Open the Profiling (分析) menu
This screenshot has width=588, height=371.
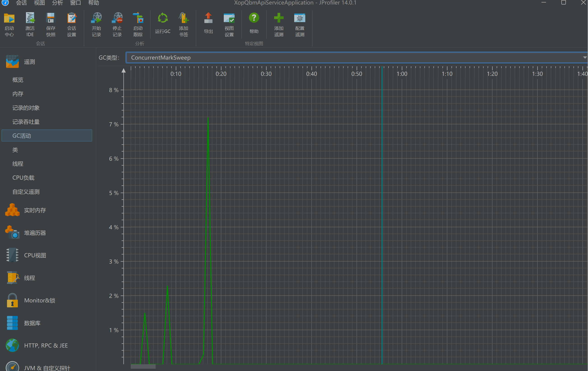(x=57, y=3)
